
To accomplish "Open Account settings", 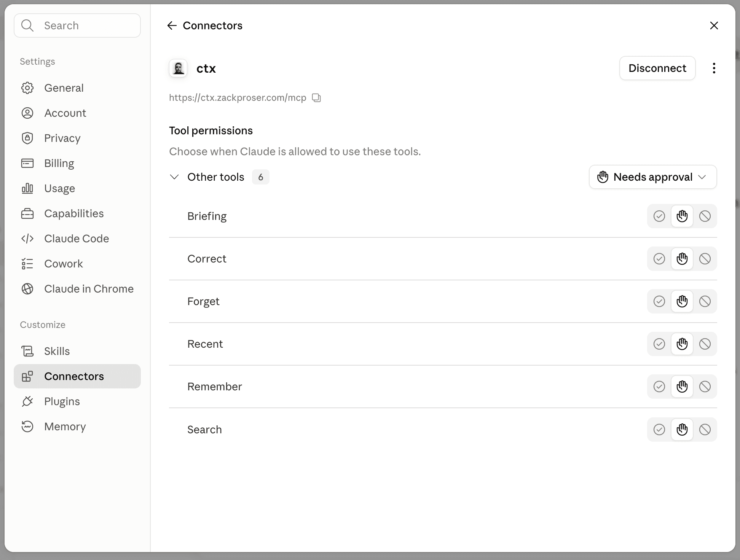I will [x=77, y=113].
